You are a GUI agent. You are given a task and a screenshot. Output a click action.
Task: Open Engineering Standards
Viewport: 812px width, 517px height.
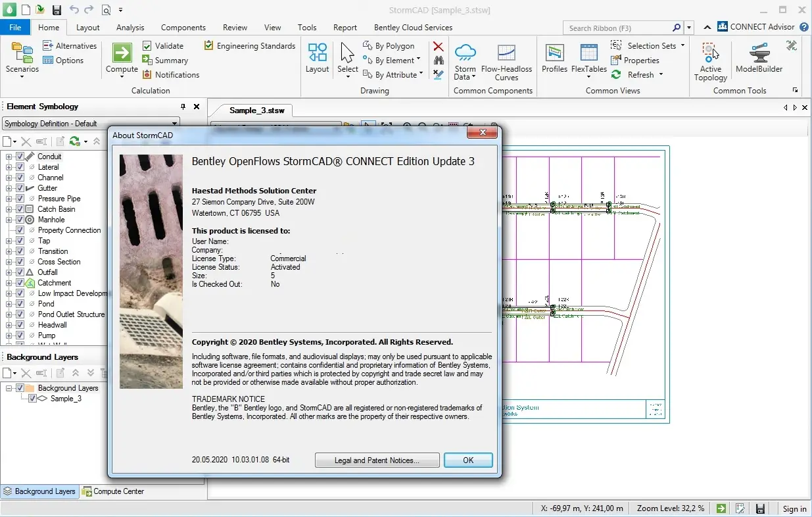point(250,46)
